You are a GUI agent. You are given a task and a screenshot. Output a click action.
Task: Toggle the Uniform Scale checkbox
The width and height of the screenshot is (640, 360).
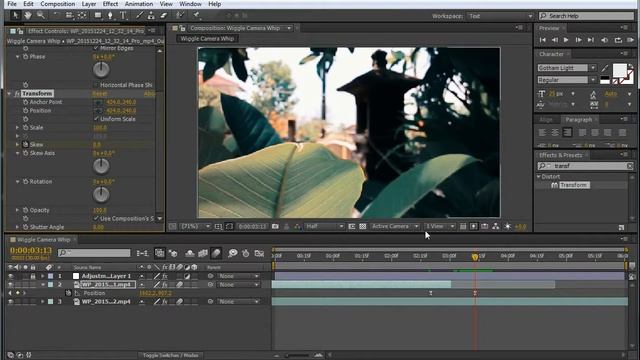pyautogui.click(x=96, y=119)
